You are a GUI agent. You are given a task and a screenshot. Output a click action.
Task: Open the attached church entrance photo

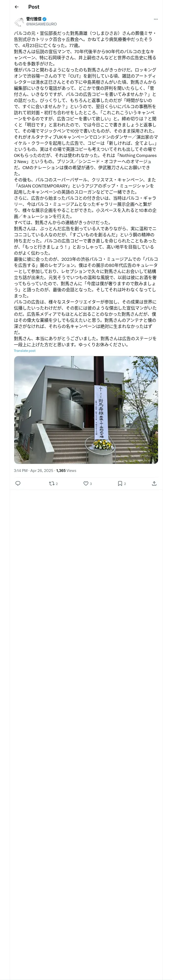point(86,410)
